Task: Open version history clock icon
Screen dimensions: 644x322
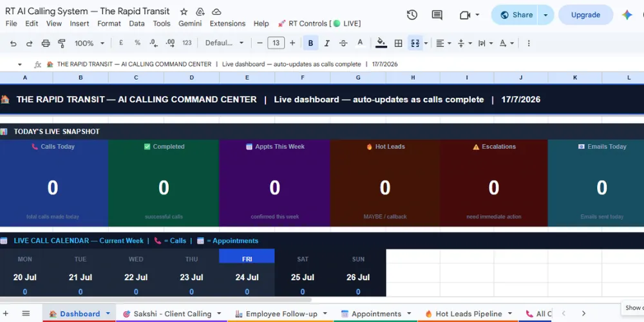Action: coord(412,15)
